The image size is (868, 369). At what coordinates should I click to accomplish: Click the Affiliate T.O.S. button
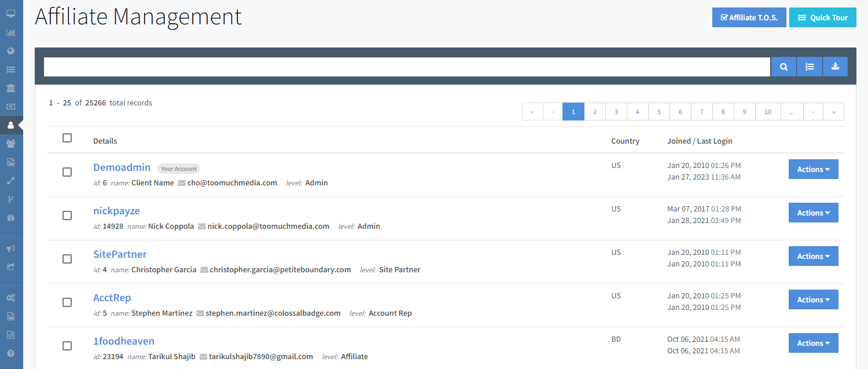pyautogui.click(x=749, y=17)
